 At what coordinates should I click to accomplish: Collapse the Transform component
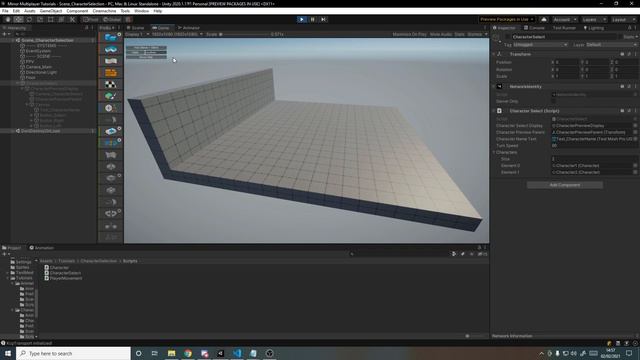pyautogui.click(x=493, y=54)
